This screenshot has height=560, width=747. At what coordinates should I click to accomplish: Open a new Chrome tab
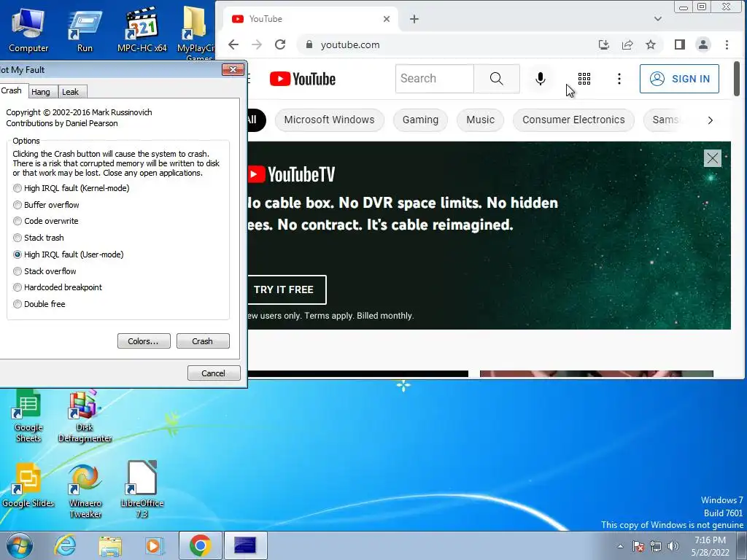(x=414, y=19)
